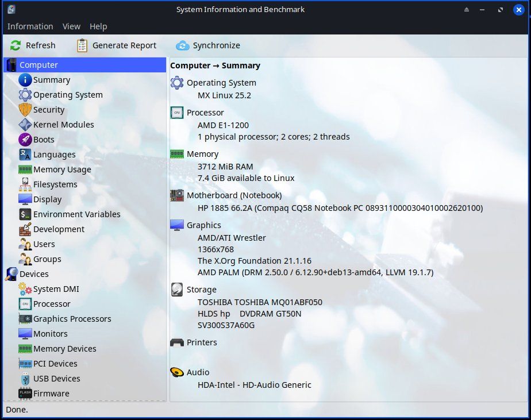Open the Filesystems tree icon
This screenshot has width=531, height=420.
pyautogui.click(x=25, y=184)
